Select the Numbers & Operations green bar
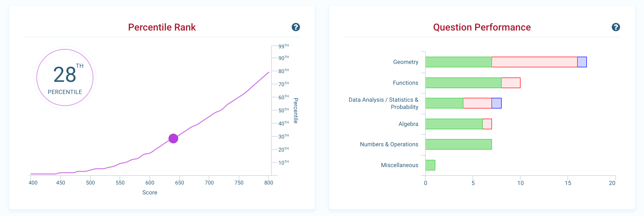Image resolution: width=644 pixels, height=216 pixels. (459, 144)
